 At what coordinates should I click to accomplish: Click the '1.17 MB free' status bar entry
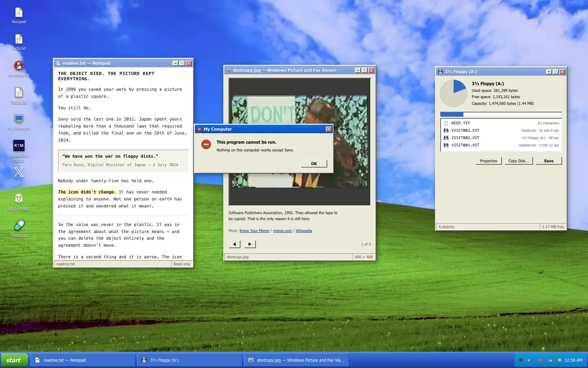(553, 227)
